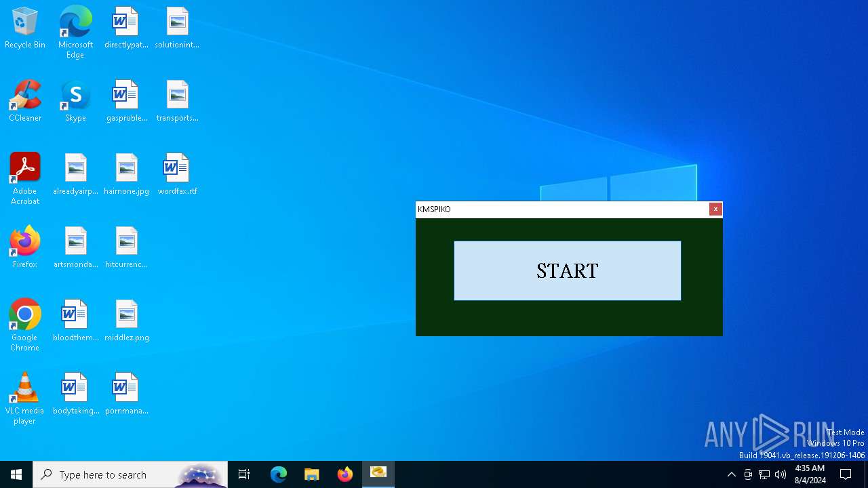The image size is (868, 488).
Task: Open the clock showing 4:35 AM
Action: point(810,474)
